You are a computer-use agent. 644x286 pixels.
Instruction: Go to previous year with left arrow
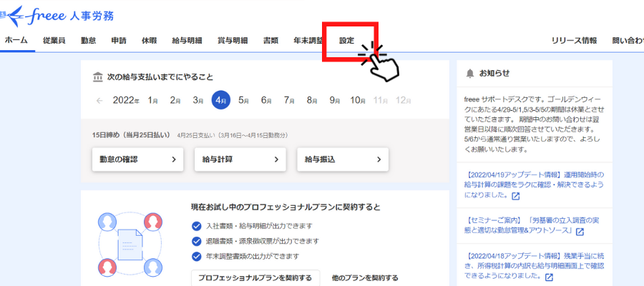coord(99,100)
